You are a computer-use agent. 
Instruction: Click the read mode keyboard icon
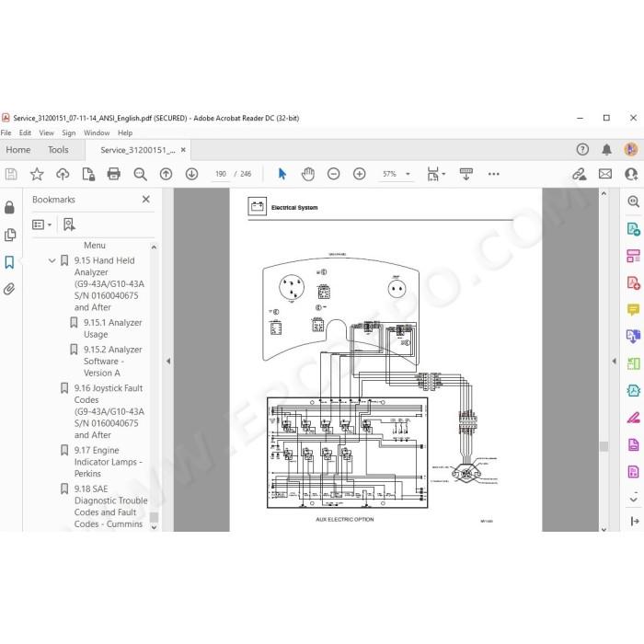[466, 174]
